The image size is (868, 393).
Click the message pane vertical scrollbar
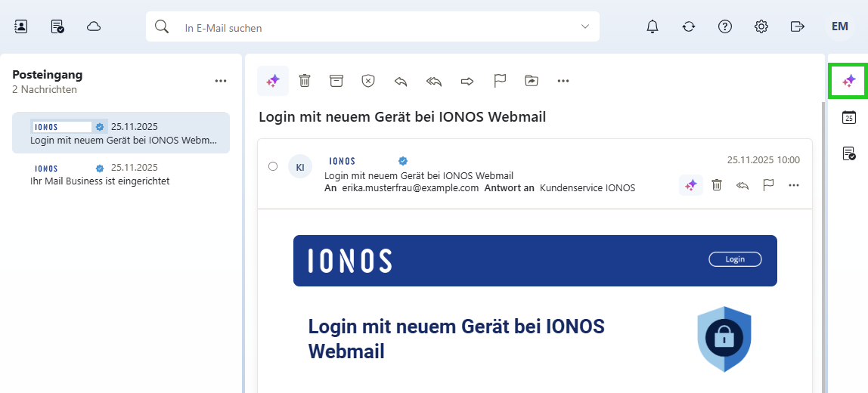823,246
